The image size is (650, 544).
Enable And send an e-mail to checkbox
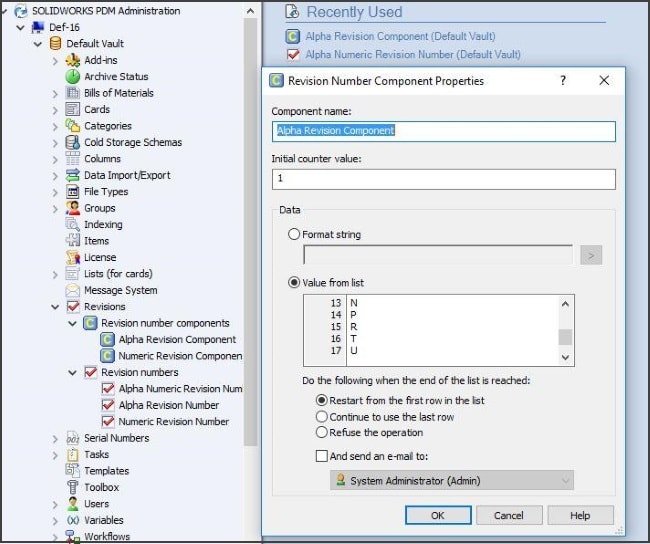[321, 456]
